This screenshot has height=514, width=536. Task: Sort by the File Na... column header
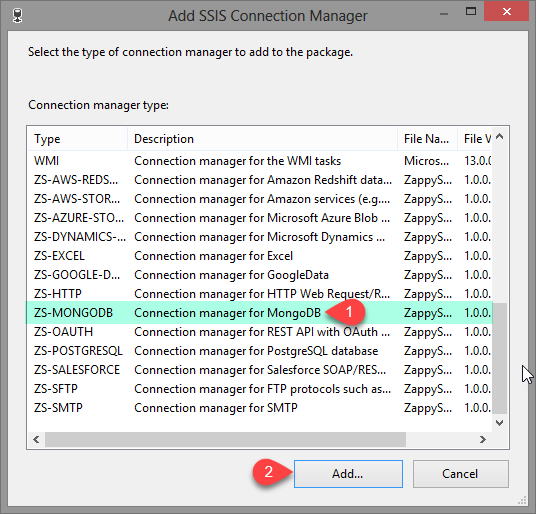click(x=427, y=139)
